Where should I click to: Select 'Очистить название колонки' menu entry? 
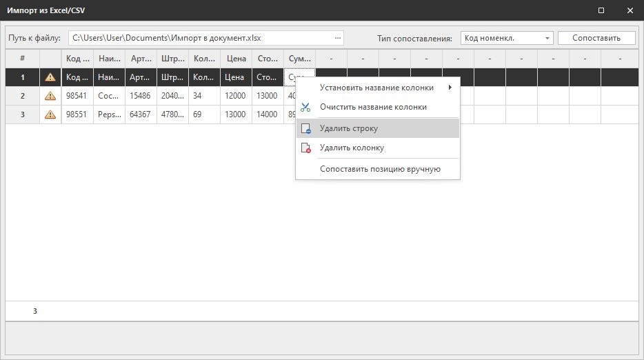click(x=373, y=107)
